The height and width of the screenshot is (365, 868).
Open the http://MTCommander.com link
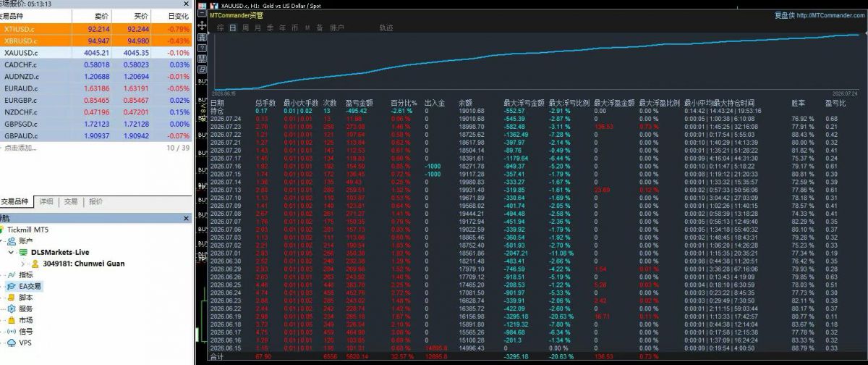click(830, 14)
